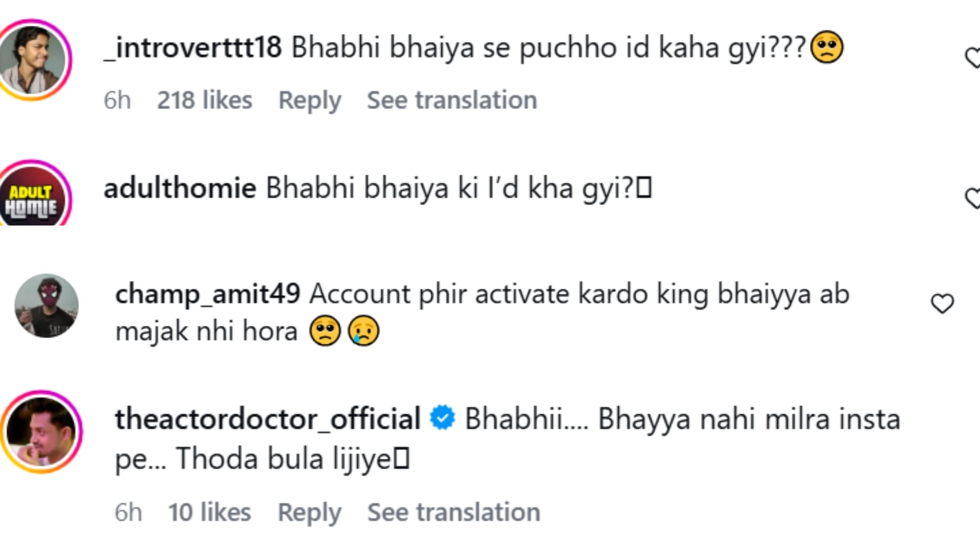Visit the adulthomie username link
The image size is (980, 551).
coord(180,188)
